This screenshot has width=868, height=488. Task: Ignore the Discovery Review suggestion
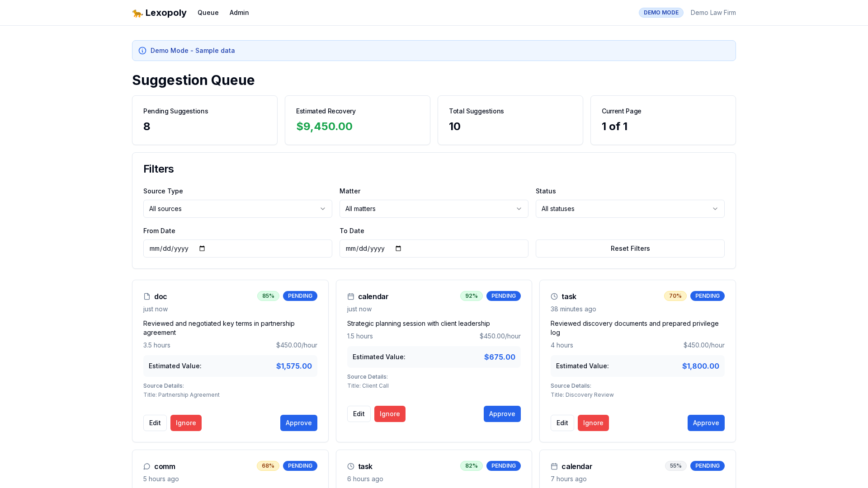(x=593, y=423)
